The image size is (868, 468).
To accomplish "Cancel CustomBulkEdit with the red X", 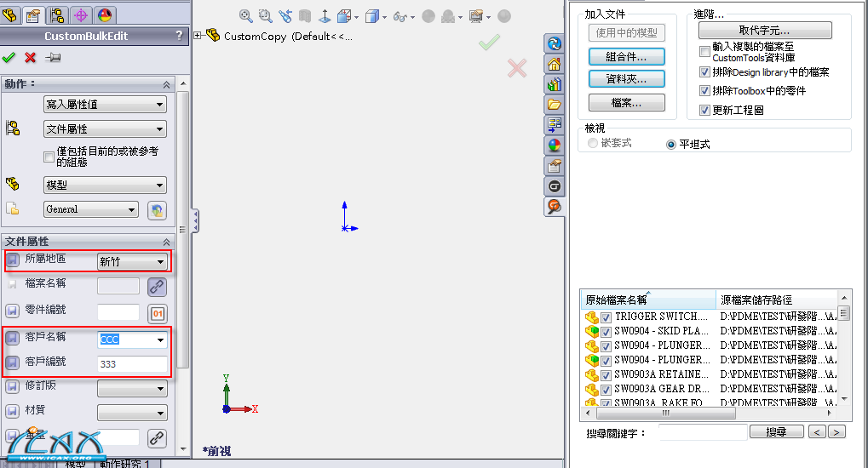I will pyautogui.click(x=31, y=58).
